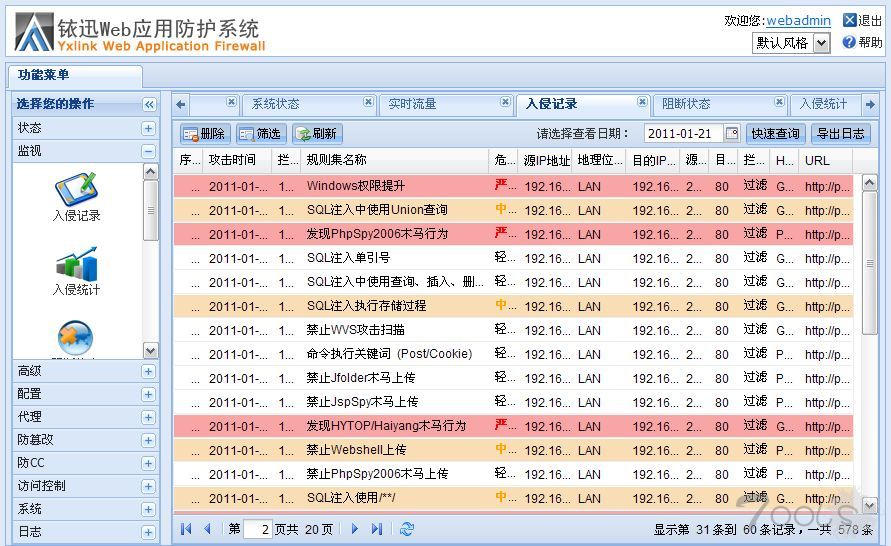Click the pagination refresh icon
891x546 pixels.
[406, 529]
